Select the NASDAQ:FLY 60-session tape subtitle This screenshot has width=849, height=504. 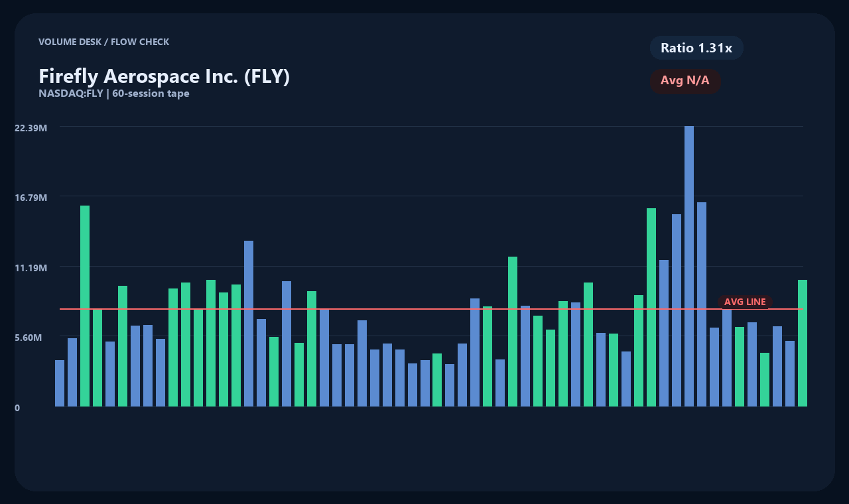[x=114, y=94]
